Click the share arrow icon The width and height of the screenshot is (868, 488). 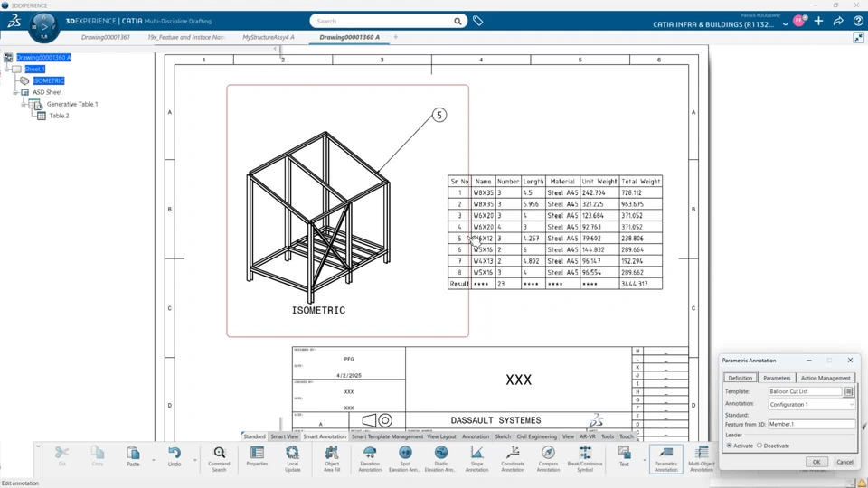pos(838,21)
